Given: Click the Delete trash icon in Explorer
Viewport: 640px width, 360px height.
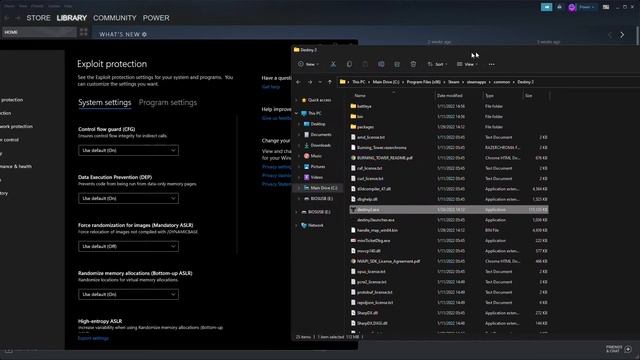Looking at the screenshot, I should click(x=413, y=64).
